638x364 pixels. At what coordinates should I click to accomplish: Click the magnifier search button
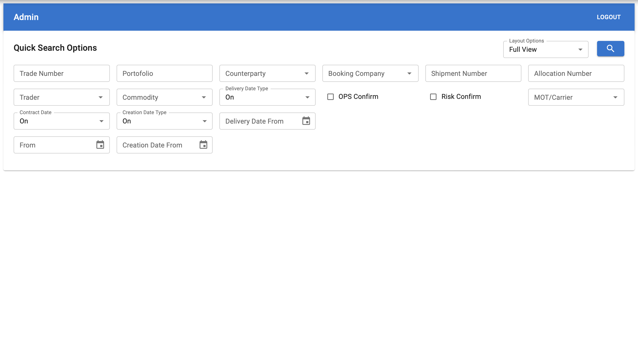click(610, 49)
